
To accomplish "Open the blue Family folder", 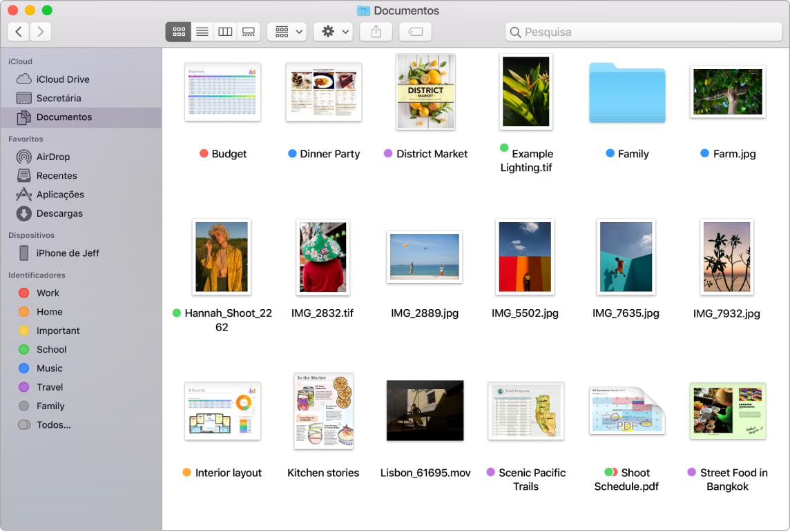I will point(626,92).
